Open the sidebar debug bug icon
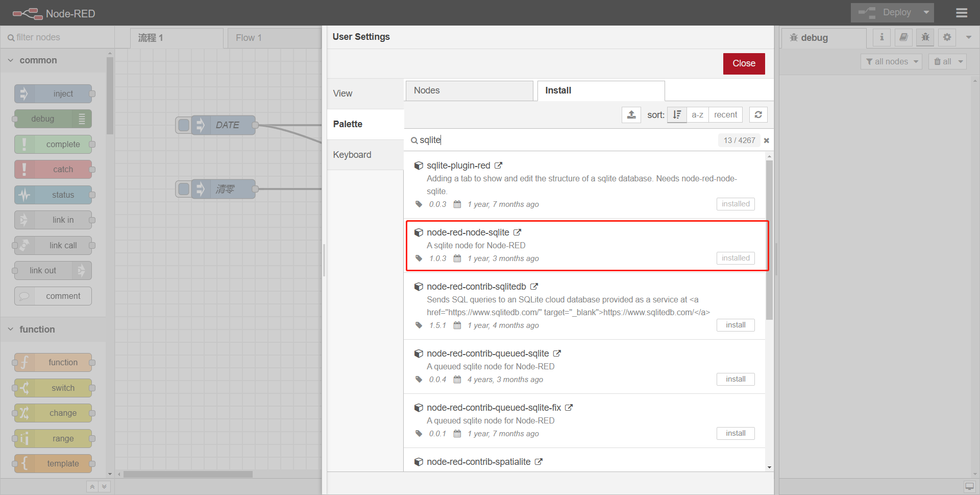Viewport: 980px width, 495px height. coord(925,37)
